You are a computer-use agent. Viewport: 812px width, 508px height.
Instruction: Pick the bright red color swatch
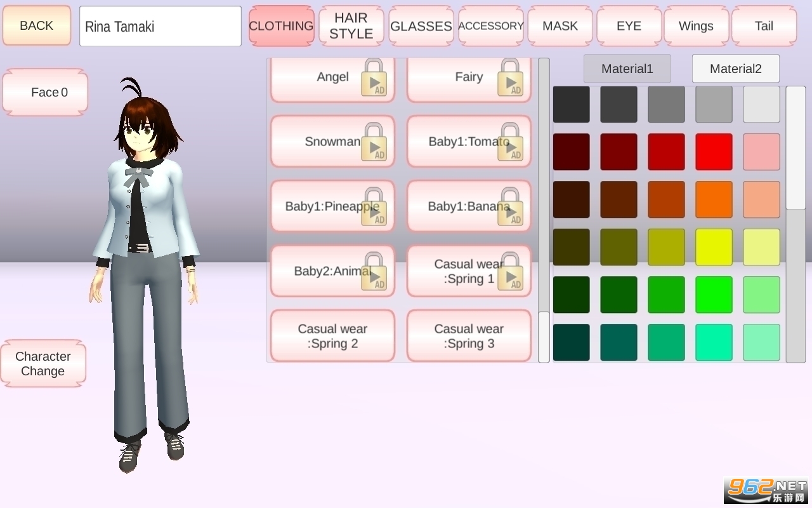pyautogui.click(x=714, y=152)
